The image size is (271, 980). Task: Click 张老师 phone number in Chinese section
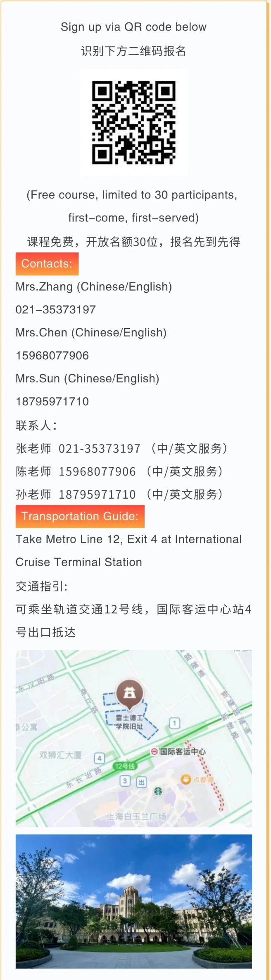(x=99, y=449)
